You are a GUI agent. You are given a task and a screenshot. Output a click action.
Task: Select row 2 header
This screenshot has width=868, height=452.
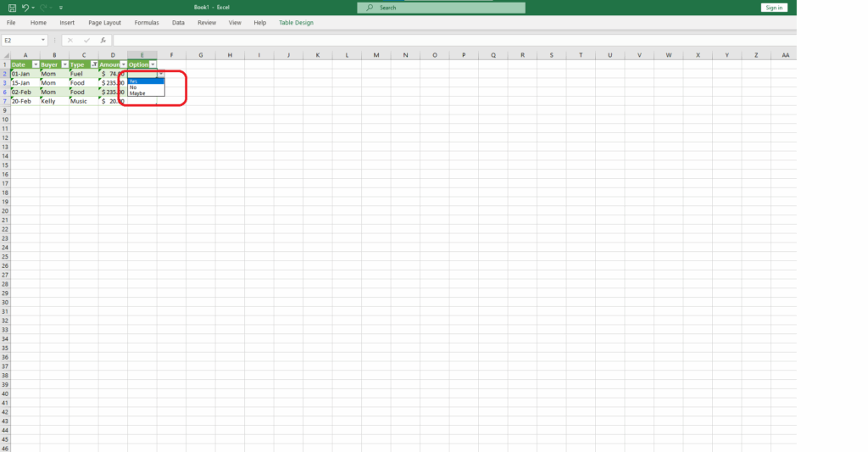pos(5,74)
